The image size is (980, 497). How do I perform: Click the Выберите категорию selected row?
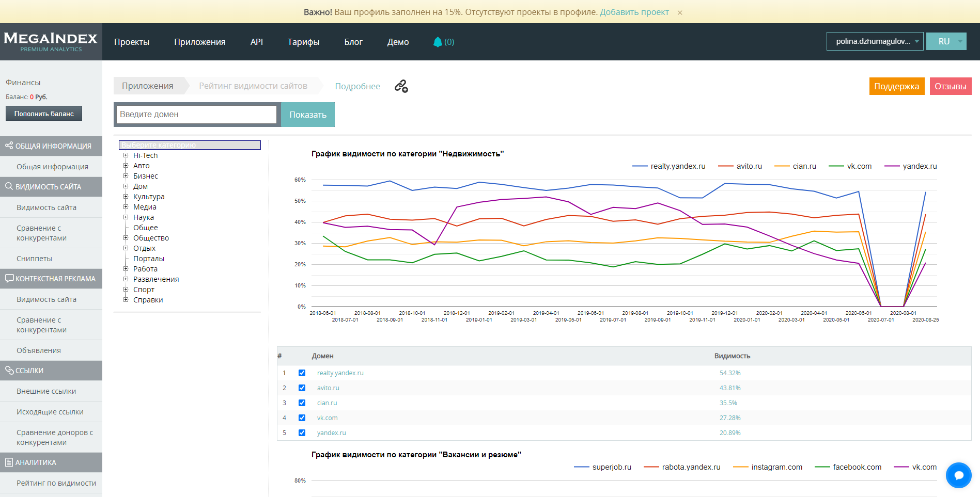(x=190, y=145)
